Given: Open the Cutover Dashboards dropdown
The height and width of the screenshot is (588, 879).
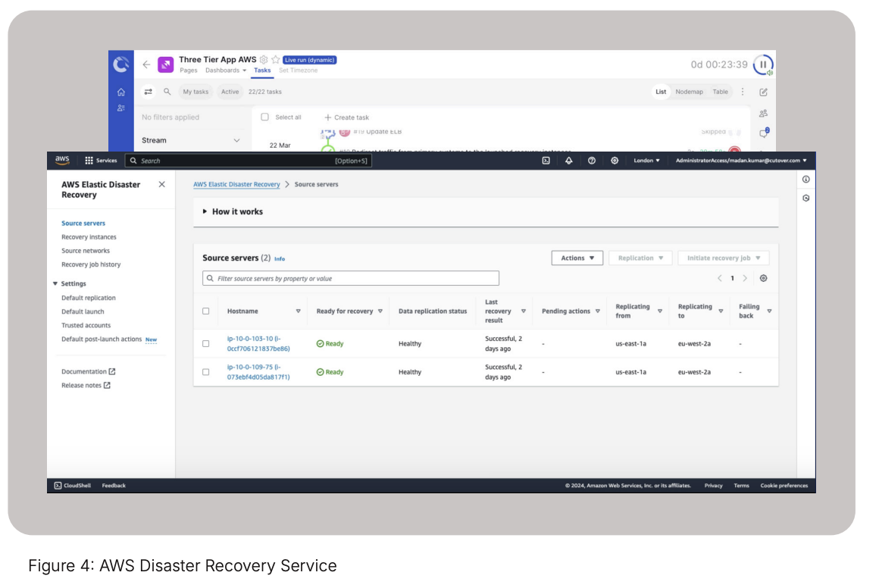Looking at the screenshot, I should pos(225,70).
